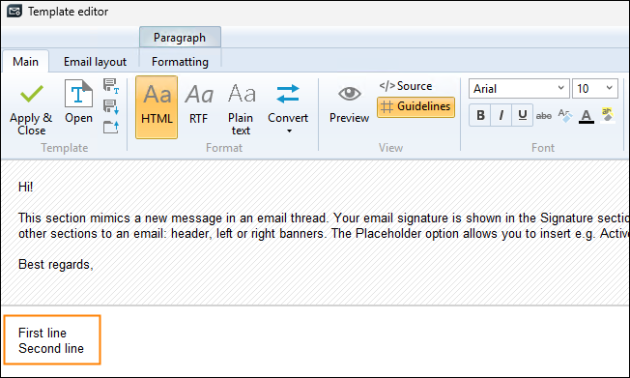The height and width of the screenshot is (378, 630).
Task: Show the HTML Source view
Action: pyautogui.click(x=406, y=86)
